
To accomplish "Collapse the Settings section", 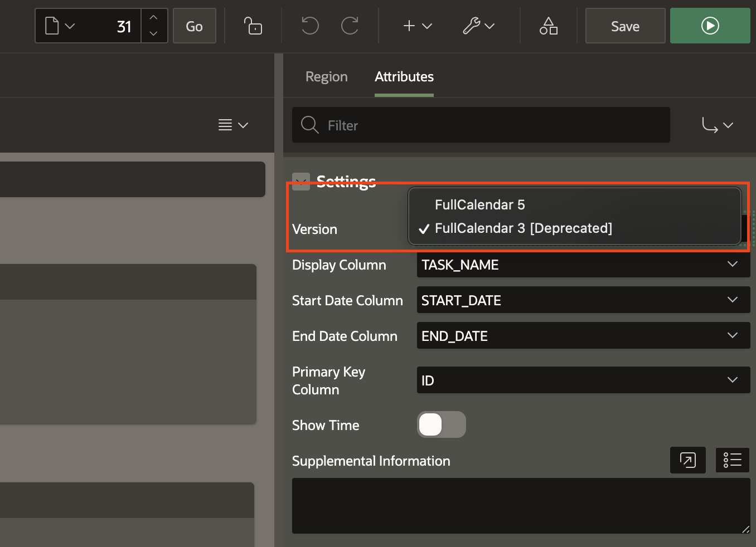I will click(x=301, y=181).
